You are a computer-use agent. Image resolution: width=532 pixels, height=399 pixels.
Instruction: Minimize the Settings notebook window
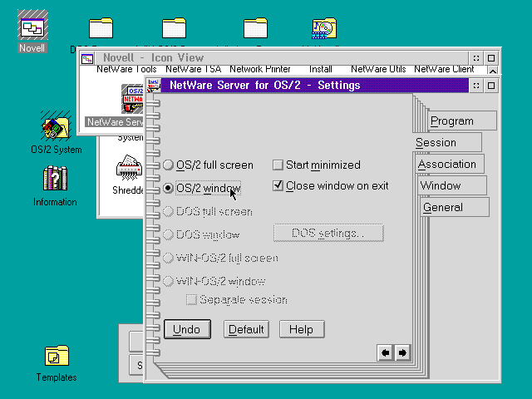point(476,86)
